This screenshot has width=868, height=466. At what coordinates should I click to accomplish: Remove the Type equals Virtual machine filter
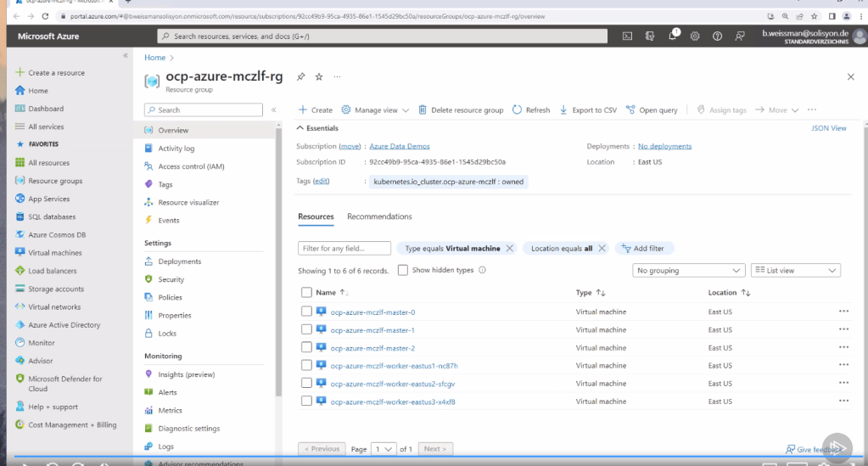[x=509, y=248]
